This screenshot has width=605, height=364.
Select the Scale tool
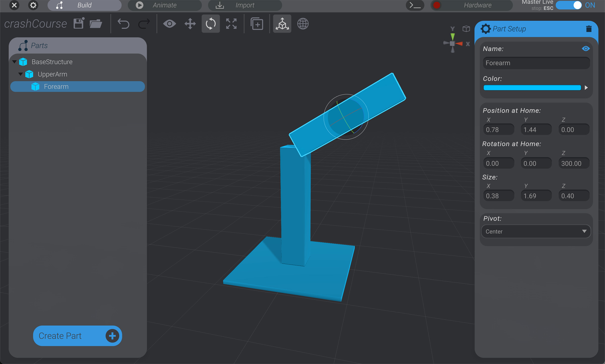[x=231, y=24]
